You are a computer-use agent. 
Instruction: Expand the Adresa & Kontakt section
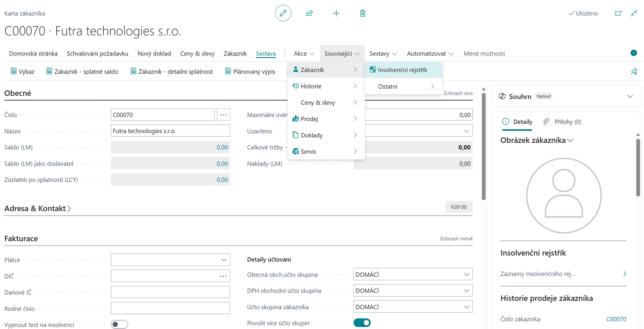tap(38, 208)
